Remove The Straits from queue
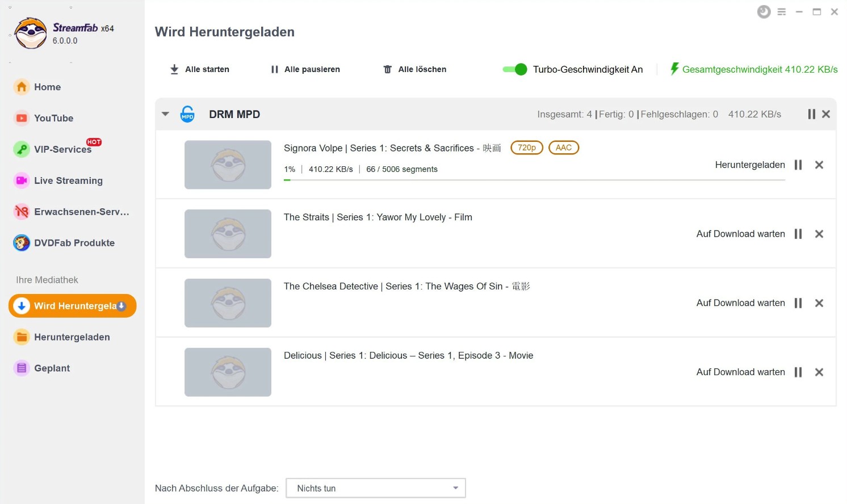Image resolution: width=847 pixels, height=504 pixels. [x=819, y=234]
